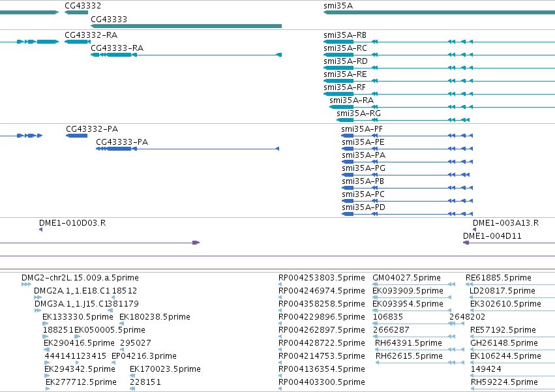Select EST GH26148.5prime
Screen dimensions: 555x392
tap(504, 343)
